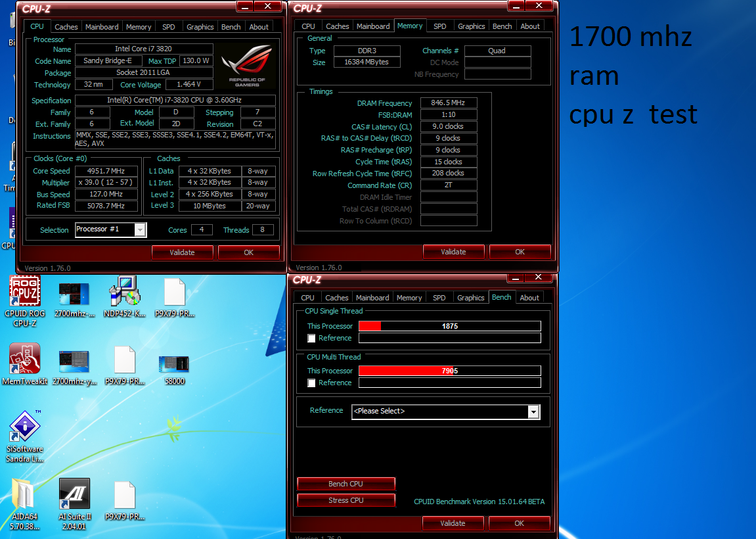
Task: Click the Republic of Gamers logo
Action: pos(247,66)
